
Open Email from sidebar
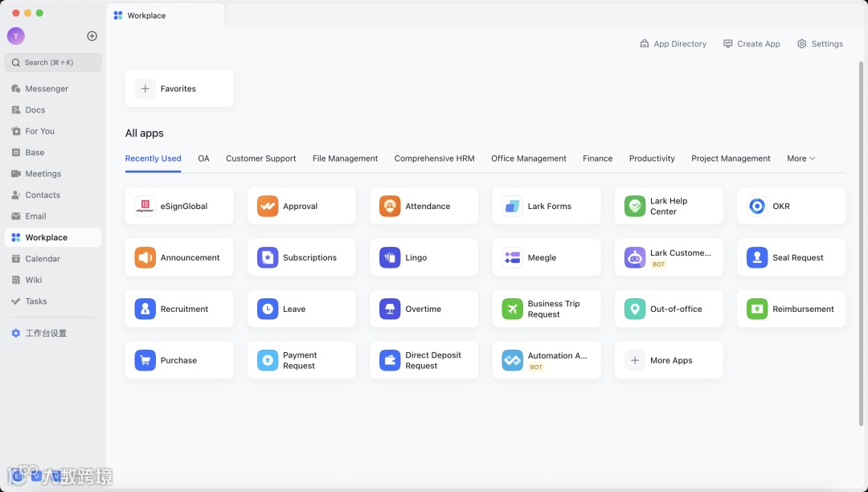[52, 215]
